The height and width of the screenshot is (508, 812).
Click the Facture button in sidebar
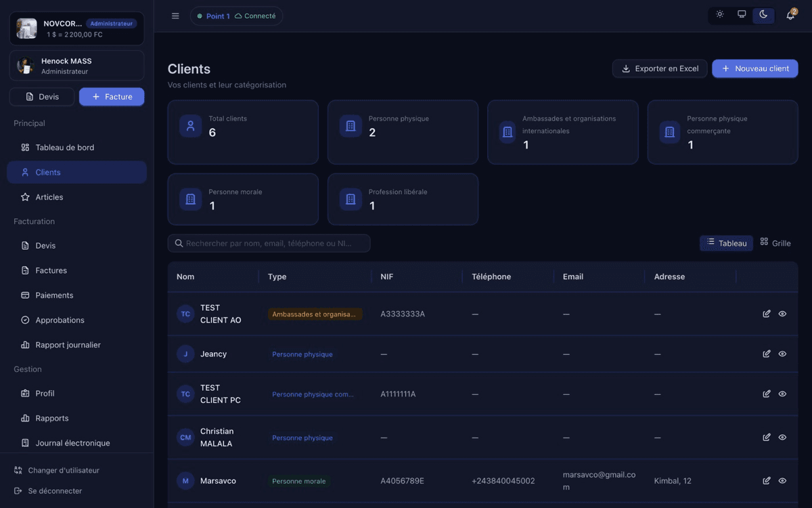112,97
